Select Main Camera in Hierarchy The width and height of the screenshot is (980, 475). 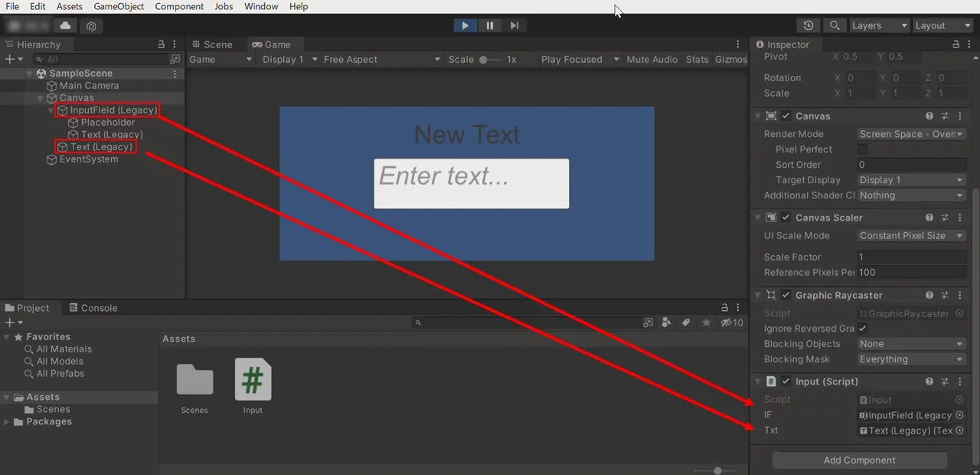click(x=89, y=86)
